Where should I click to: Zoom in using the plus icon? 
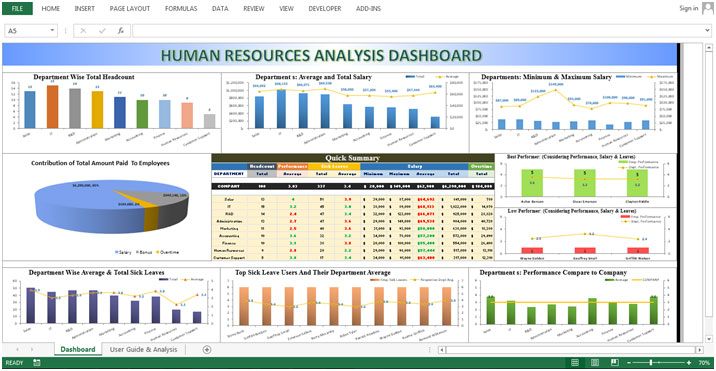(x=689, y=363)
